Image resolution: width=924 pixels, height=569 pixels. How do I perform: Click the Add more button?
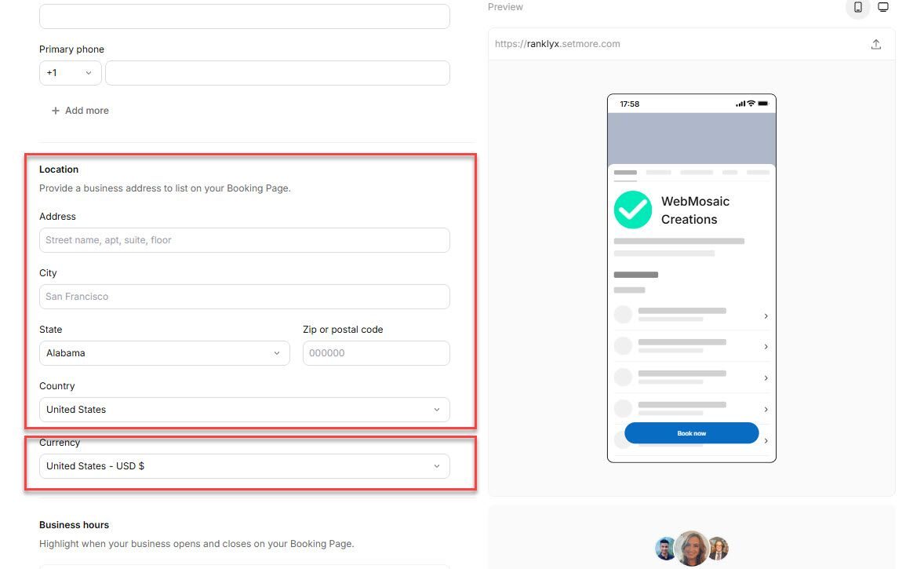(80, 111)
